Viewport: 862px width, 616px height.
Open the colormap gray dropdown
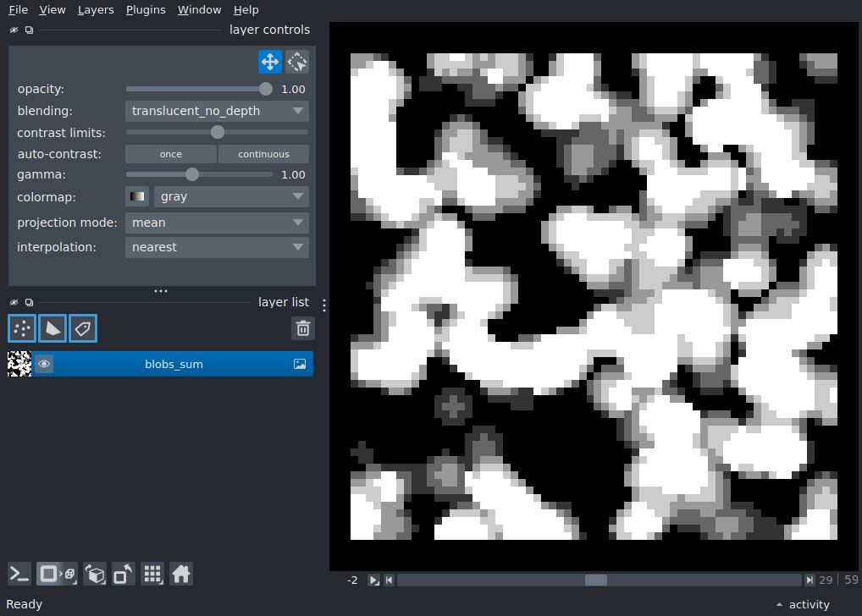pos(231,196)
